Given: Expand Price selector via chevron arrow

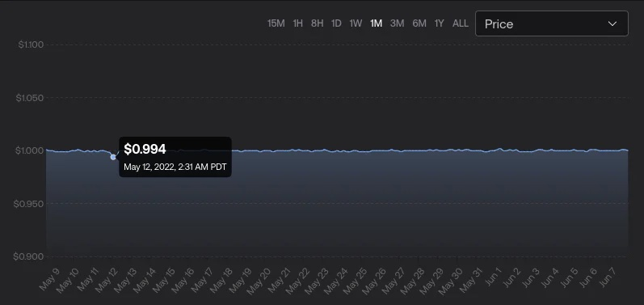Looking at the screenshot, I should 612,23.
